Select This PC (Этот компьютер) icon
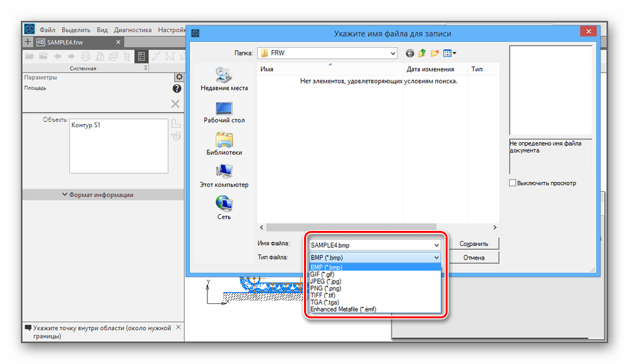Screen dimensions: 629x364 pos(224,173)
